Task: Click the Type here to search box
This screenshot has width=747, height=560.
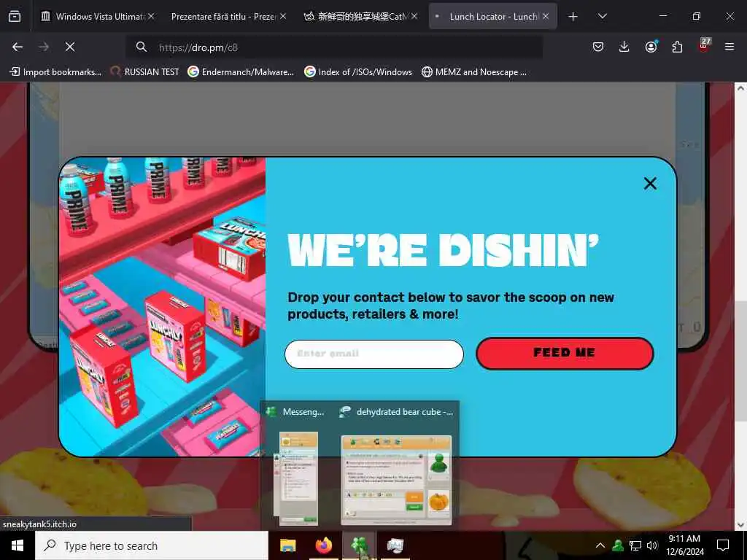Action: point(152,545)
